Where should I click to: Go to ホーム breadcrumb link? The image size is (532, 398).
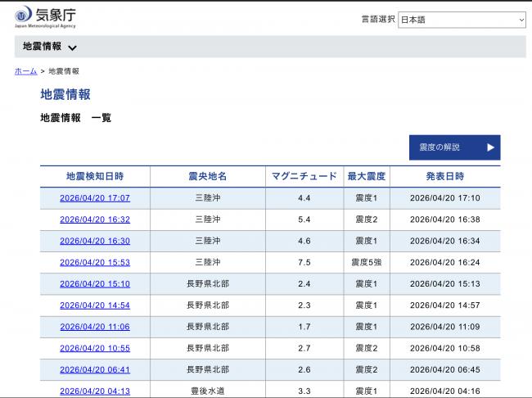point(25,71)
